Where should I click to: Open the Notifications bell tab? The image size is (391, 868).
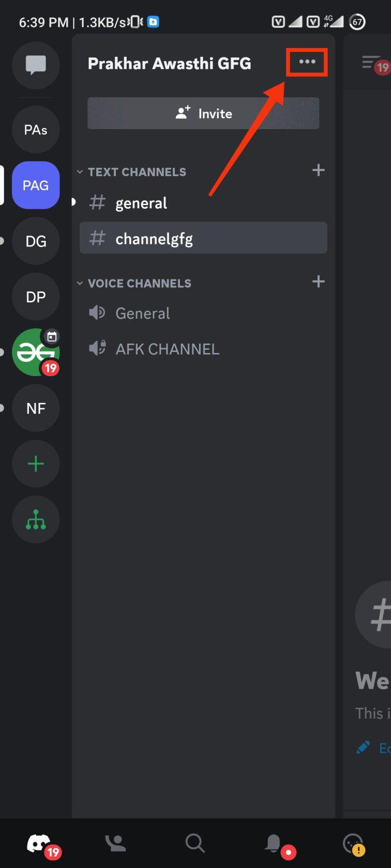274,843
